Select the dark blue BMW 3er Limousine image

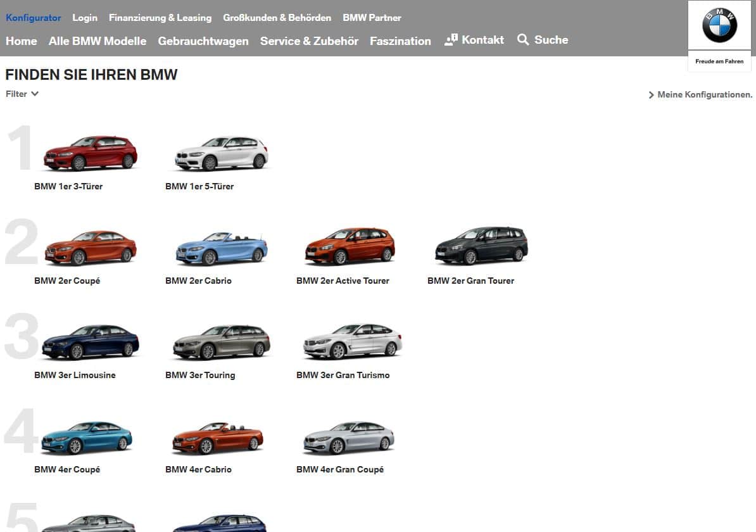[91, 342]
